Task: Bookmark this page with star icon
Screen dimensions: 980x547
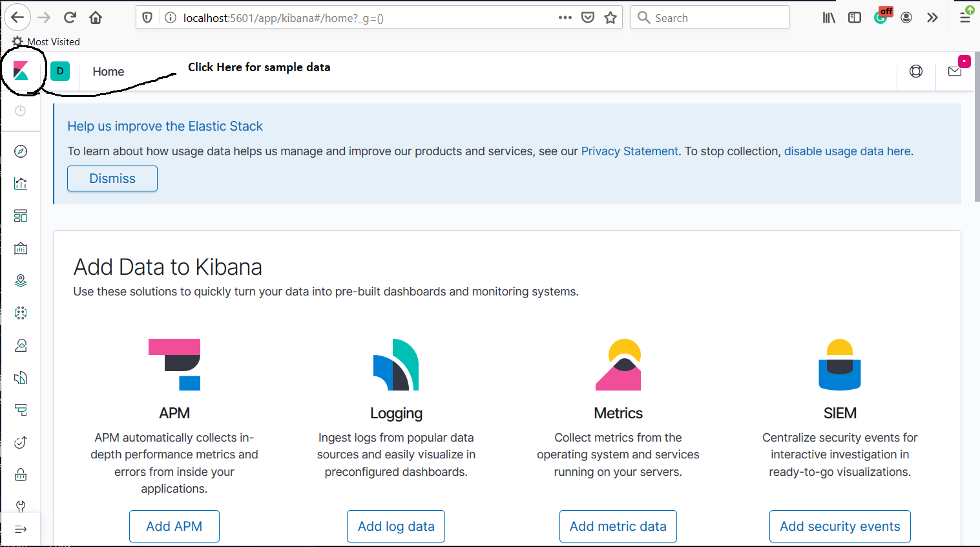Action: (x=610, y=17)
